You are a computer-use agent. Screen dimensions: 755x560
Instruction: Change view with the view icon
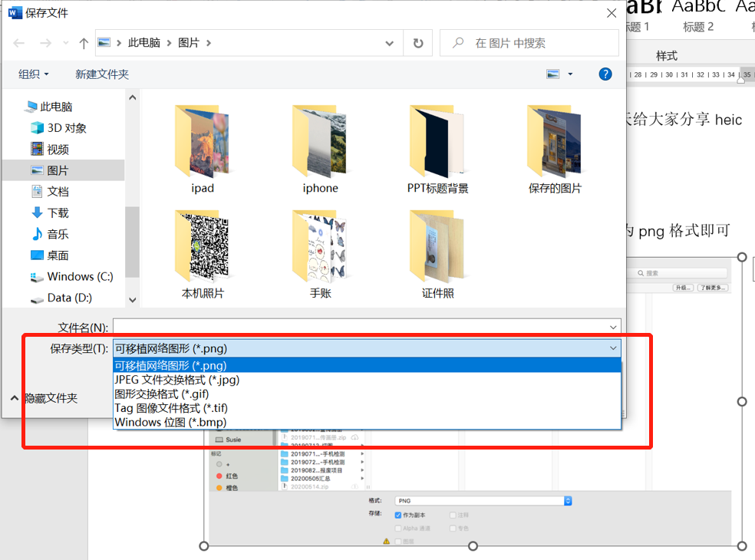(x=552, y=74)
